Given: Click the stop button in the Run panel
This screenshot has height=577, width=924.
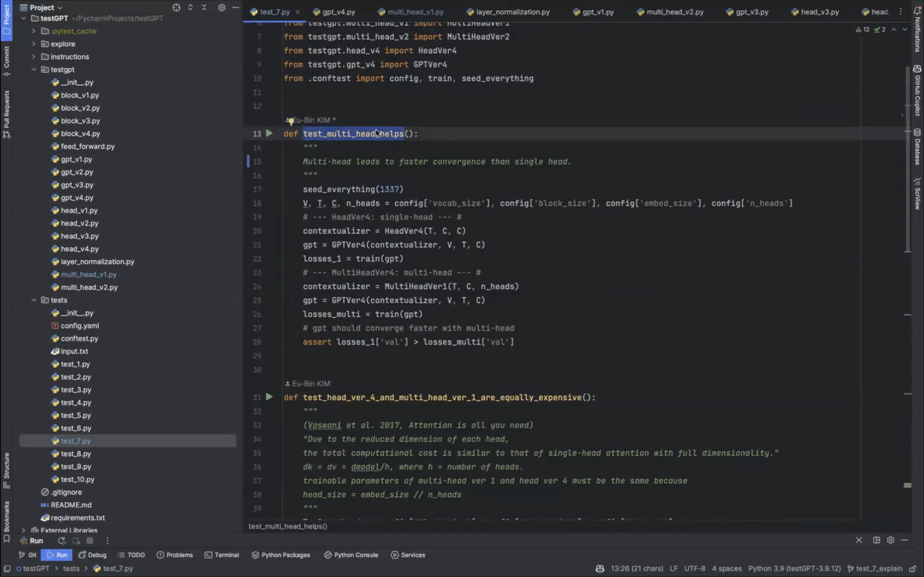Looking at the screenshot, I should [x=90, y=540].
